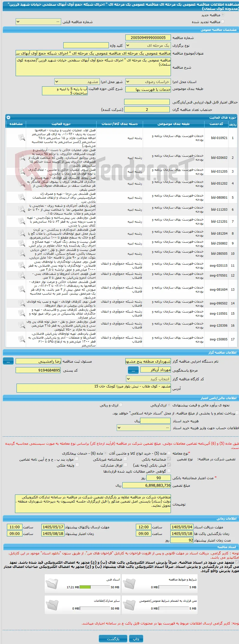Open the شرایط و ضوابط مناقصه folder icon
The image size is (239, 644).
click(x=129, y=583)
